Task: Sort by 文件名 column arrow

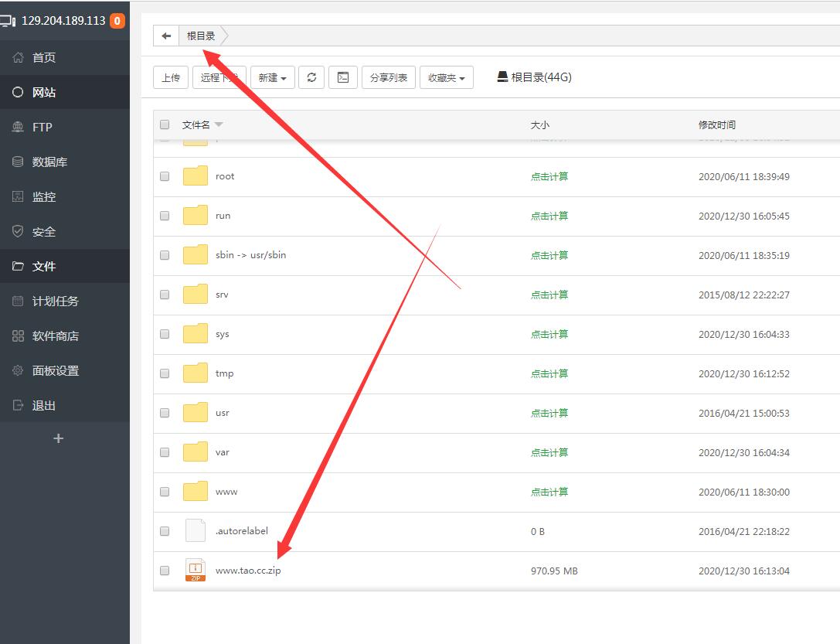Action: pyautogui.click(x=219, y=124)
